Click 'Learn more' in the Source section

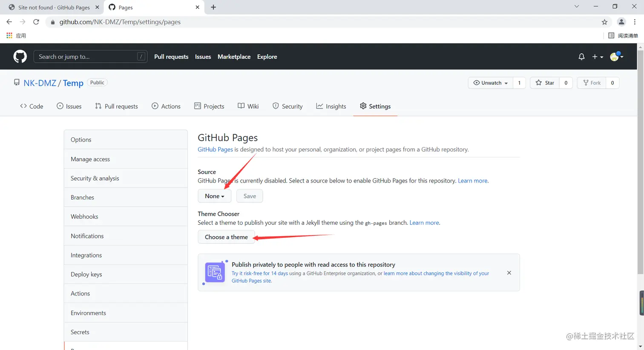point(473,181)
